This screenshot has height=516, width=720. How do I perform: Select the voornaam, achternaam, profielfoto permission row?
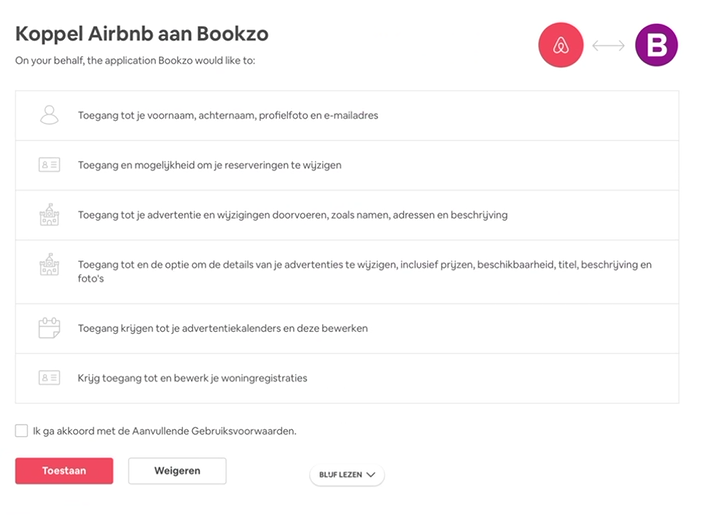click(347, 116)
